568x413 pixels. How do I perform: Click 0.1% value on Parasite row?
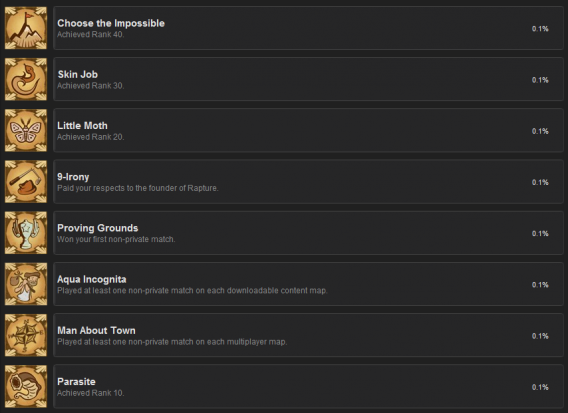click(x=540, y=387)
